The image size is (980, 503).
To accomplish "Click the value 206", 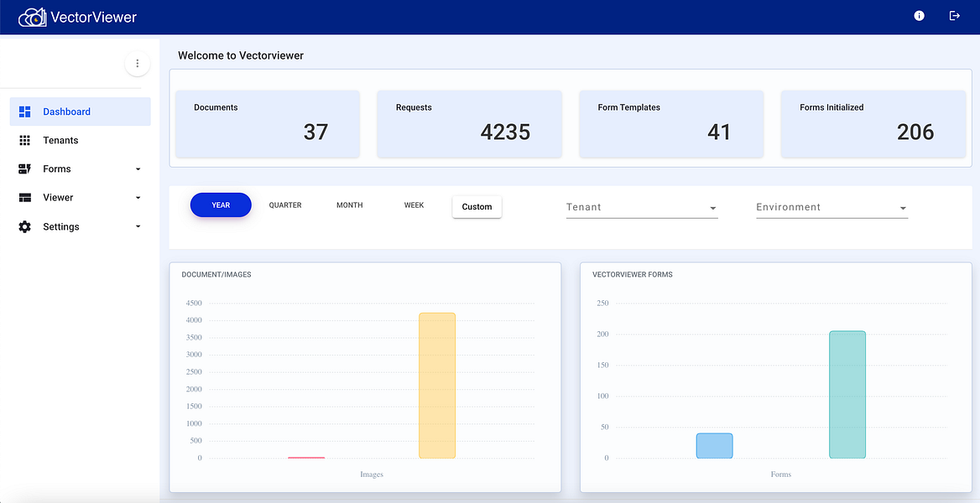I will 915,132.
